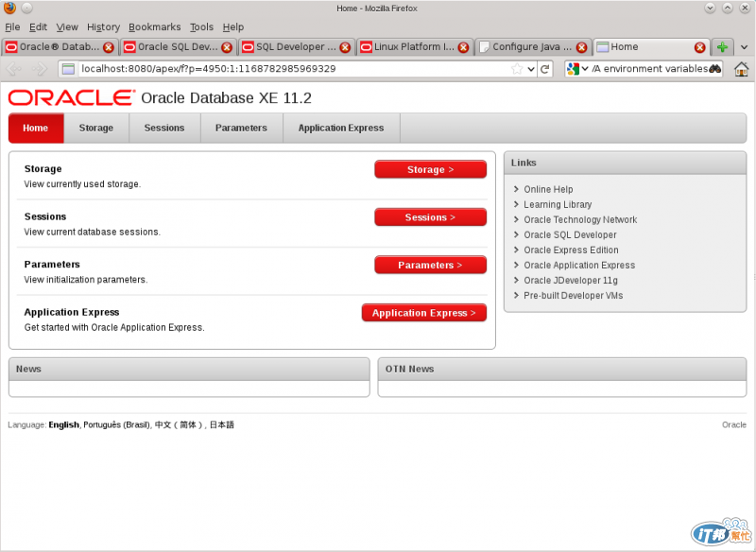Switch language to 中文 (简体)
756x552 pixels.
[x=178, y=424]
